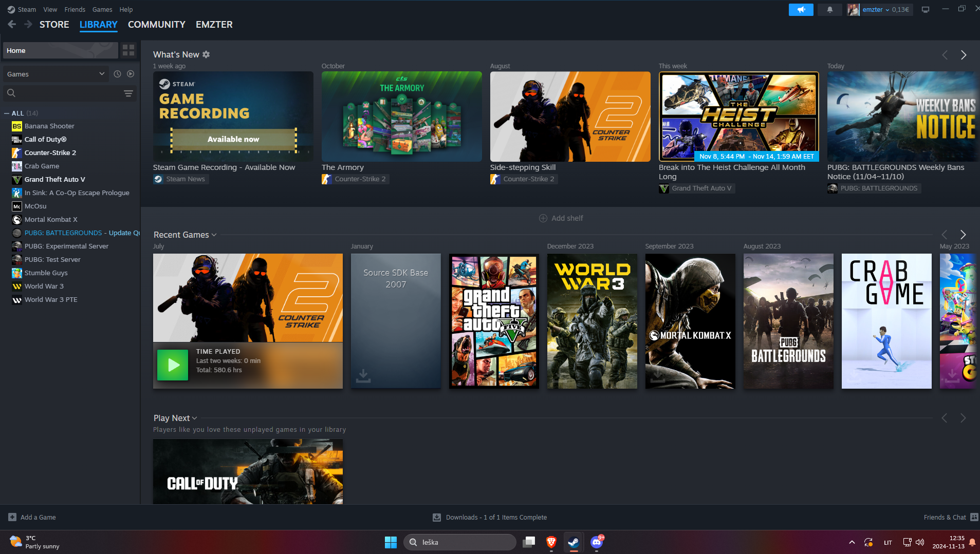Open Grand Theft Auto V cover art
The height and width of the screenshot is (554, 980).
[x=494, y=321]
